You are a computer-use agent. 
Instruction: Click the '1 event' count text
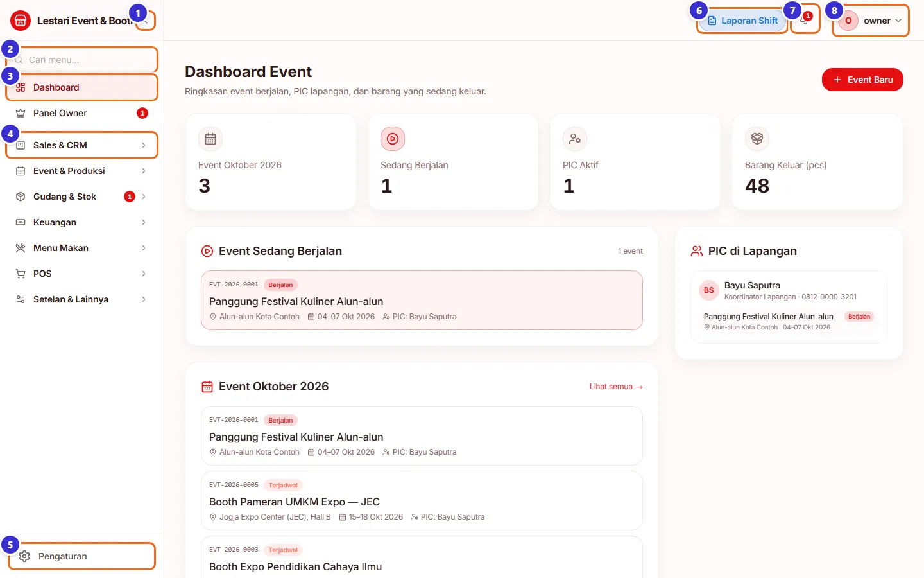630,251
